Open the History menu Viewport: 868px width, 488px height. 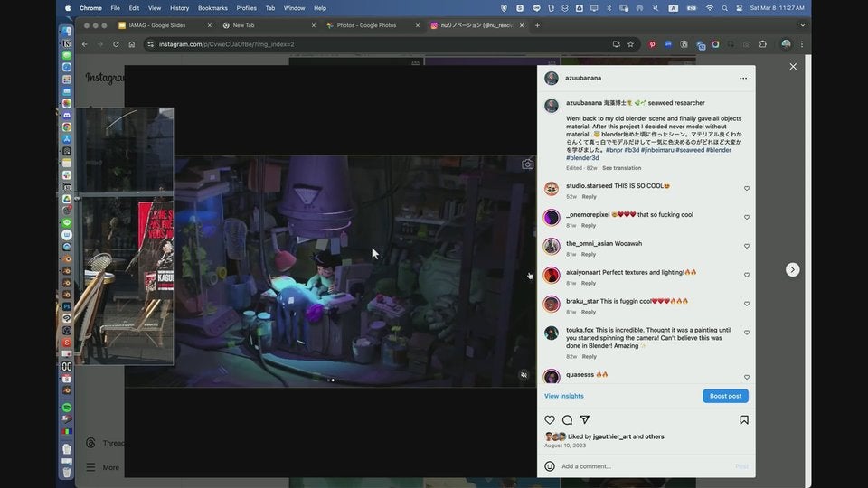click(179, 8)
